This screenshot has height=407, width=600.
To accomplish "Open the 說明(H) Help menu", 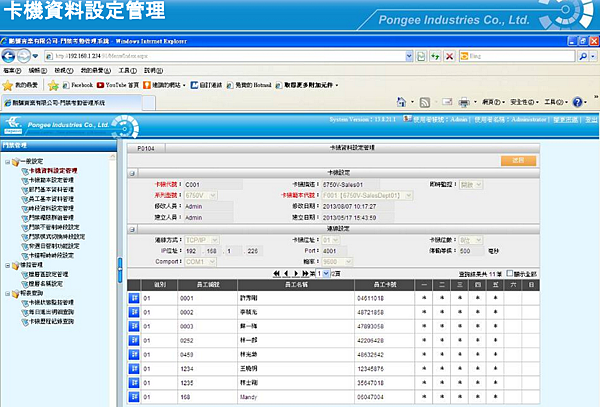I will pyautogui.click(x=153, y=71).
